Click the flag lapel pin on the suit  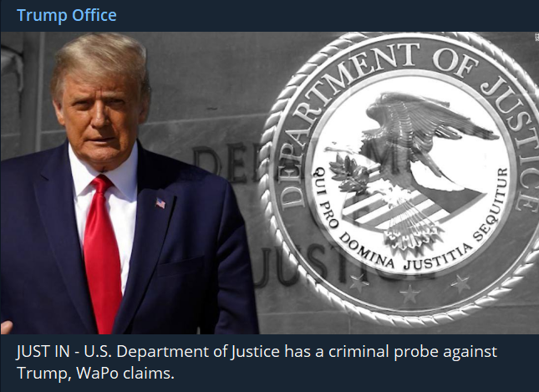pyautogui.click(x=160, y=203)
